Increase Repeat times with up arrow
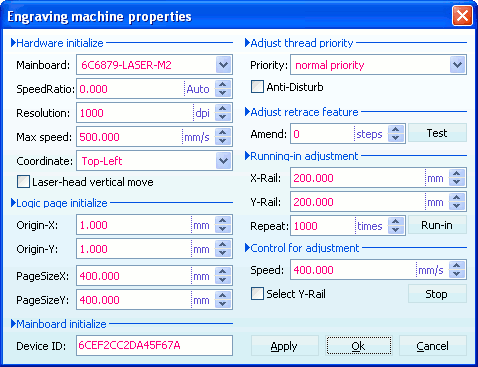Screen dimensions: 478x367 click(x=396, y=222)
